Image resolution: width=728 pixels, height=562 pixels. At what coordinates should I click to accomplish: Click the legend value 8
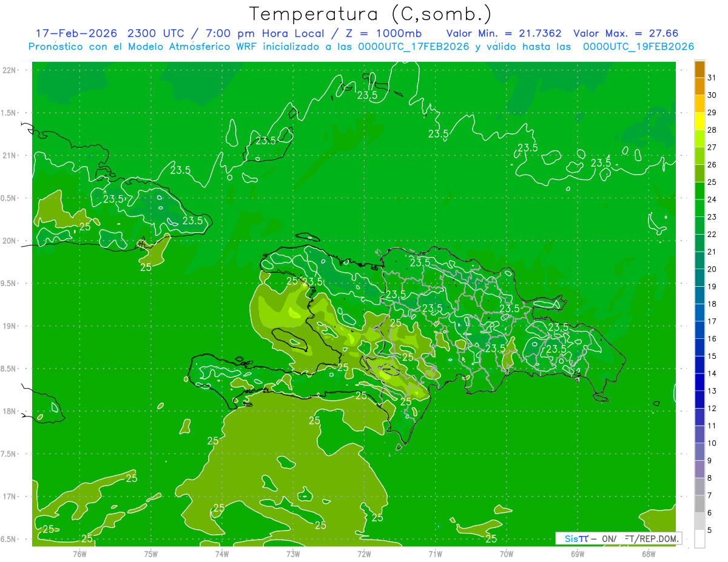[x=710, y=479]
